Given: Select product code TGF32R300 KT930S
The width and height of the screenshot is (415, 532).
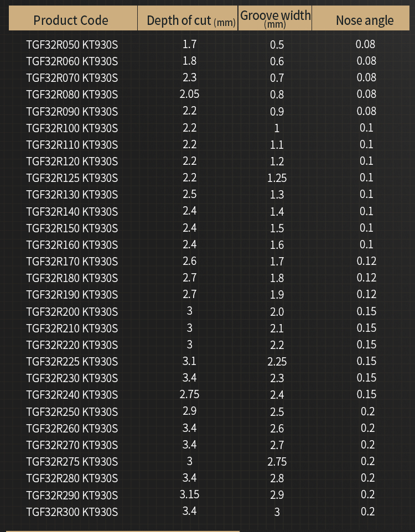Looking at the screenshot, I should coord(72,512).
